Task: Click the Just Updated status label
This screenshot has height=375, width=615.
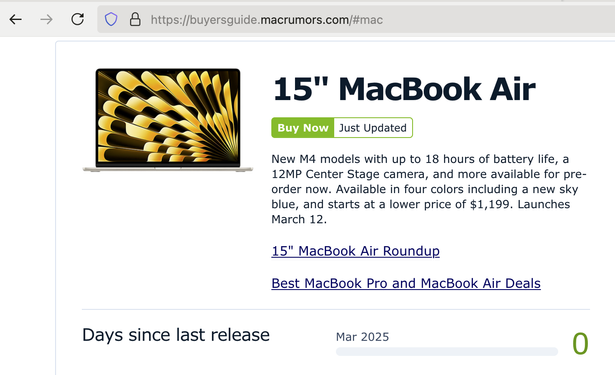Action: pos(373,128)
